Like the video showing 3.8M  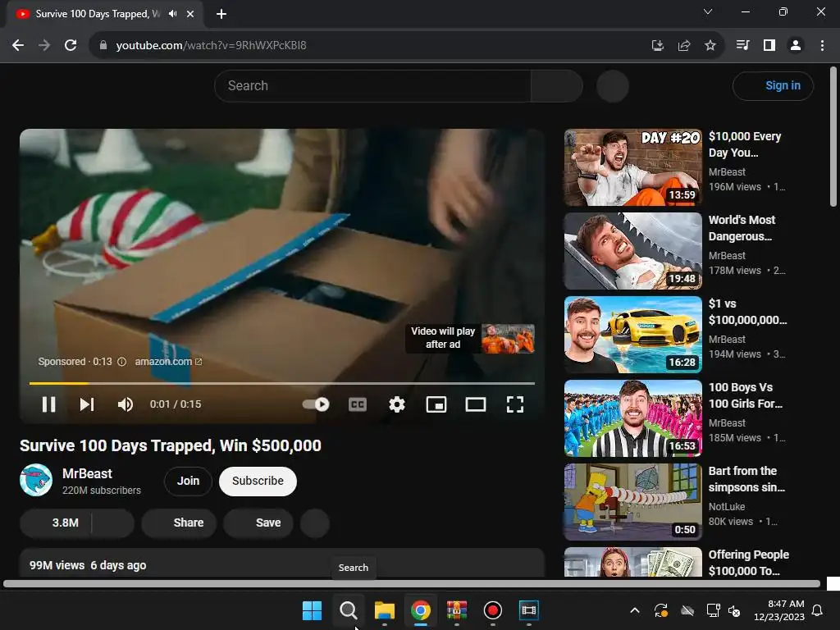(56, 523)
